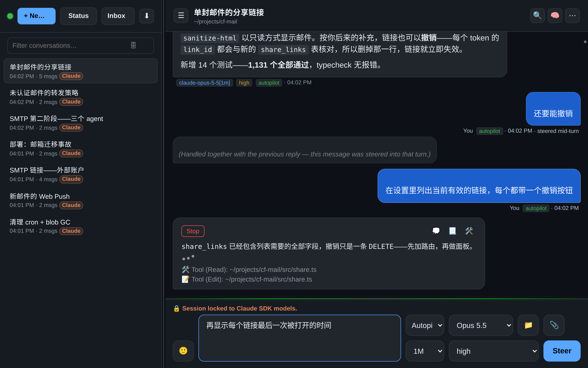Open the Inbox view
This screenshot has height=368, width=588.
(x=118, y=16)
